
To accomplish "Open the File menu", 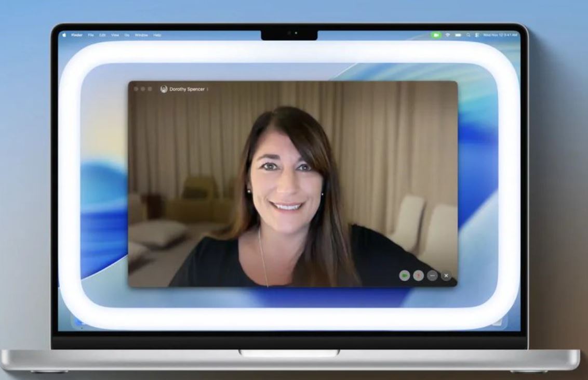I will point(91,35).
